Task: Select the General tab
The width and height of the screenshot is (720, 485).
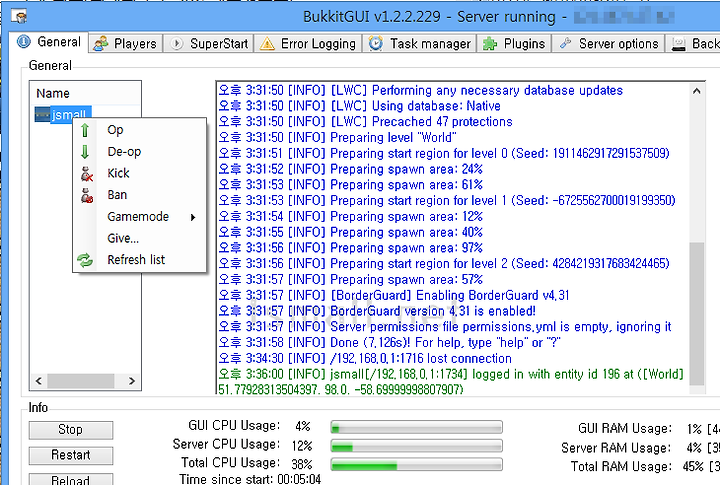Action: [50, 42]
